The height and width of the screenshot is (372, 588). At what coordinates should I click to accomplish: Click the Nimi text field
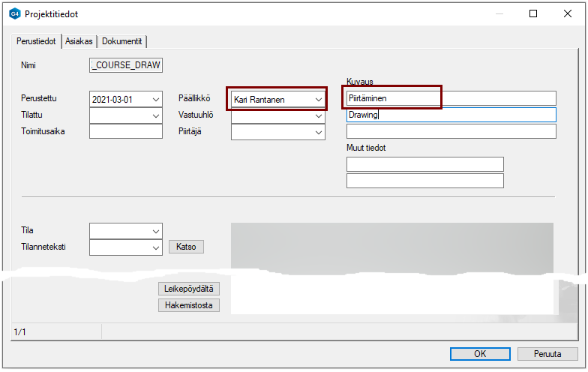coord(125,65)
